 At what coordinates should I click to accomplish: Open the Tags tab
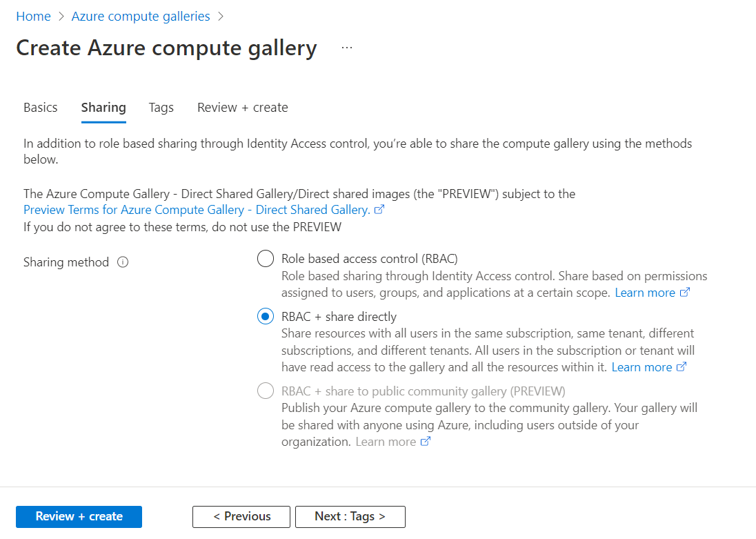[161, 108]
